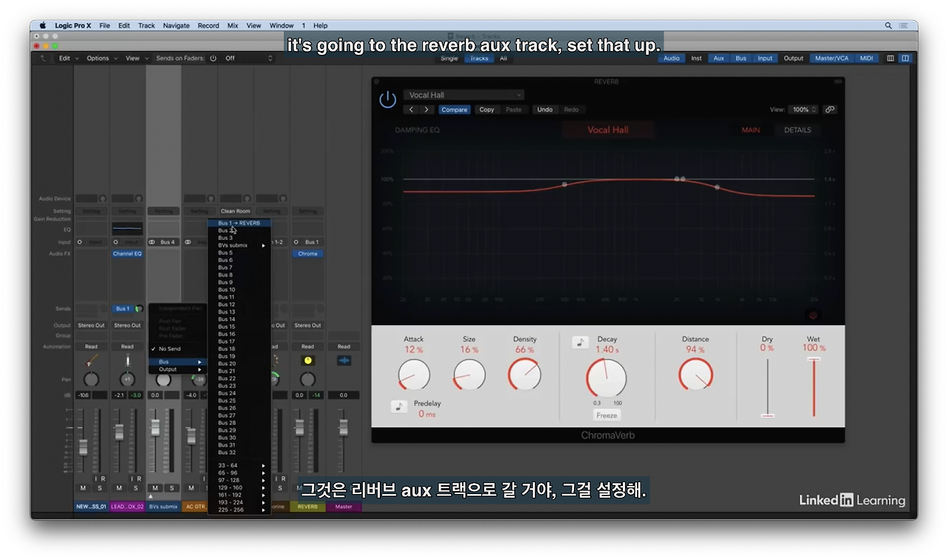Image resolution: width=948 pixels, height=560 pixels.
Task: Click the Wet level slider
Action: click(814, 387)
